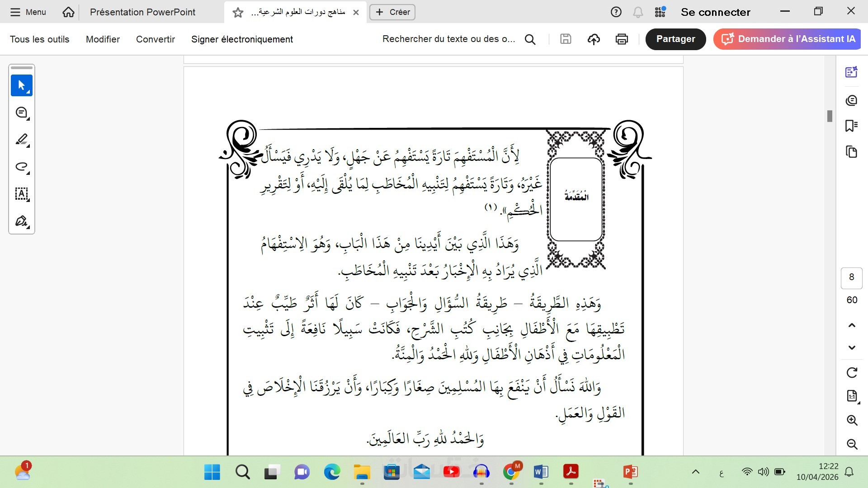Click the vertical scrollbar thumb
The height and width of the screenshot is (488, 868).
pos(830,116)
